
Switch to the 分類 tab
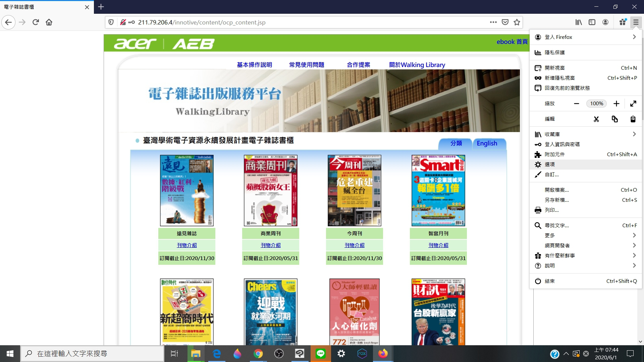456,143
